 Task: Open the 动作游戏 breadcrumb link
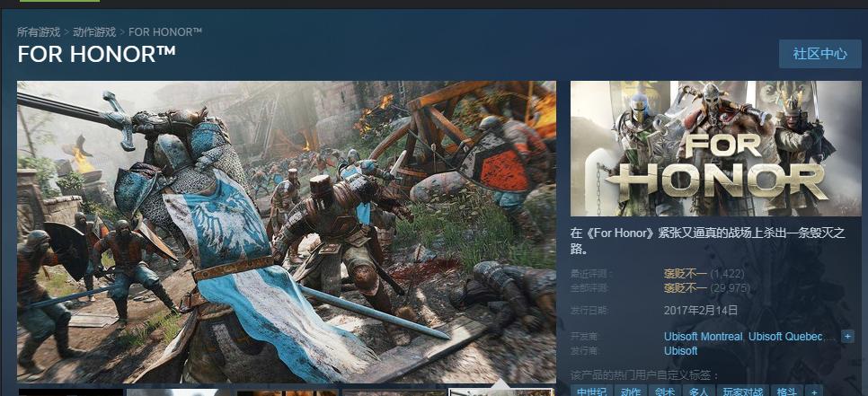click(94, 31)
